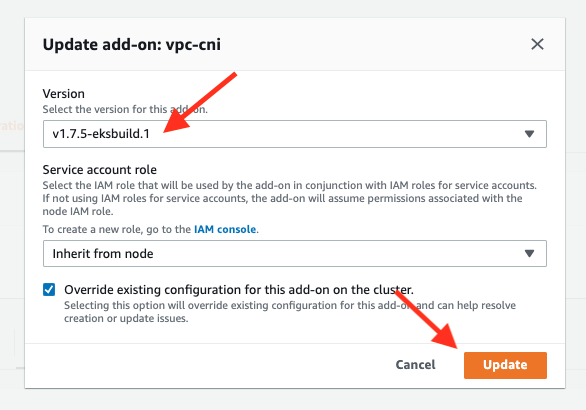Click the Cancel button

(415, 365)
